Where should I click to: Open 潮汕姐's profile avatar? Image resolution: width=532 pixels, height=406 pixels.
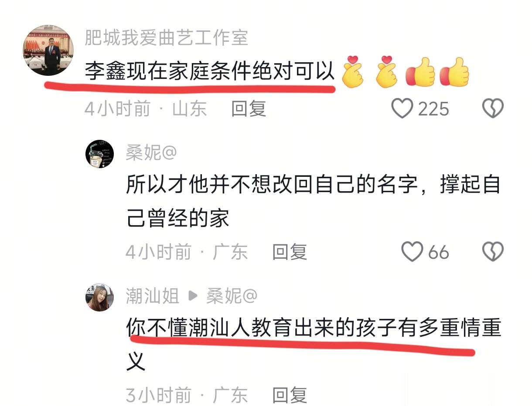(99, 297)
